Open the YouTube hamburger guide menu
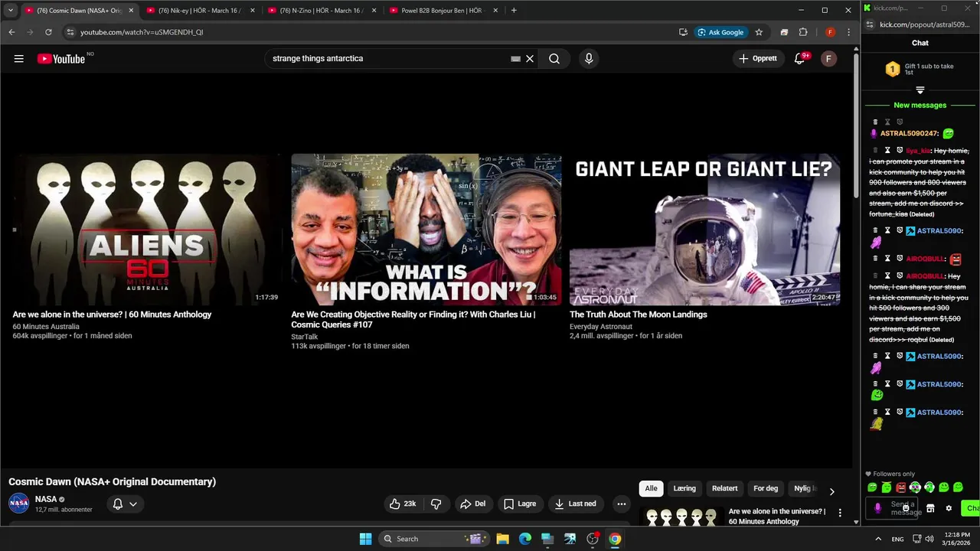This screenshot has width=980, height=551. [x=19, y=59]
